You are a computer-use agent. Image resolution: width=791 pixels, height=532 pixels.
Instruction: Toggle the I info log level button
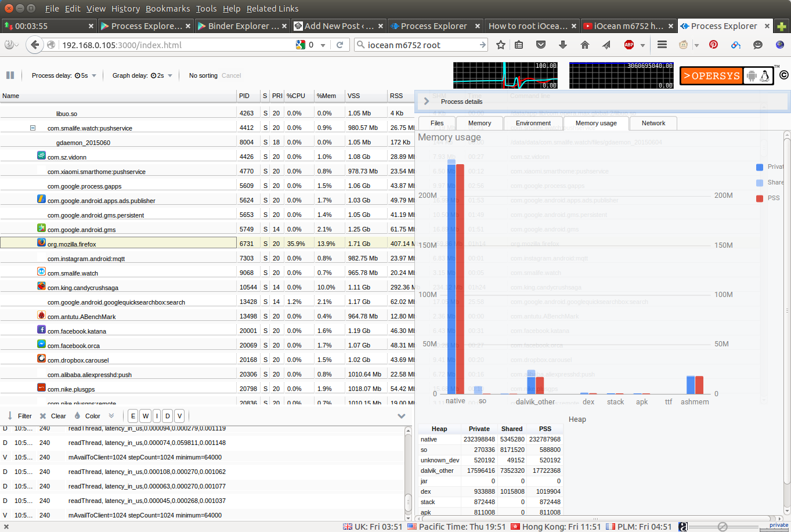pos(157,416)
